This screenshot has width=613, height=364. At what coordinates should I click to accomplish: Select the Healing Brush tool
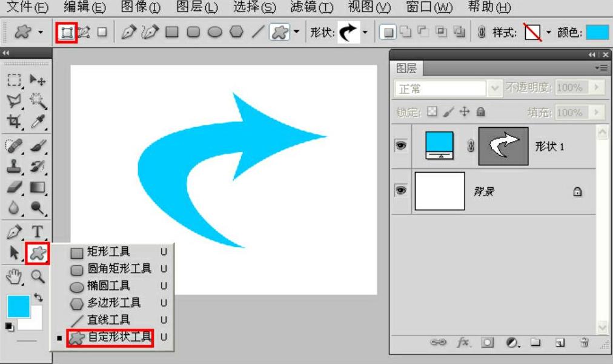(x=14, y=145)
